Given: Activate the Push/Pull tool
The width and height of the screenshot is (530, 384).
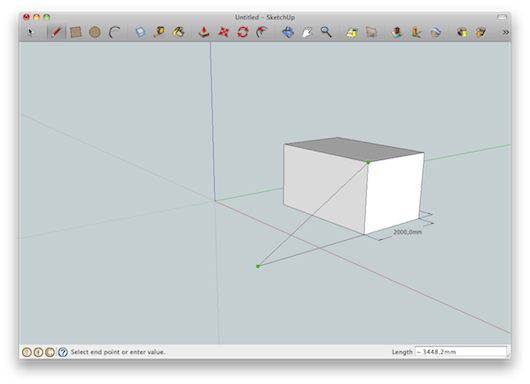Looking at the screenshot, I should pyautogui.click(x=203, y=32).
